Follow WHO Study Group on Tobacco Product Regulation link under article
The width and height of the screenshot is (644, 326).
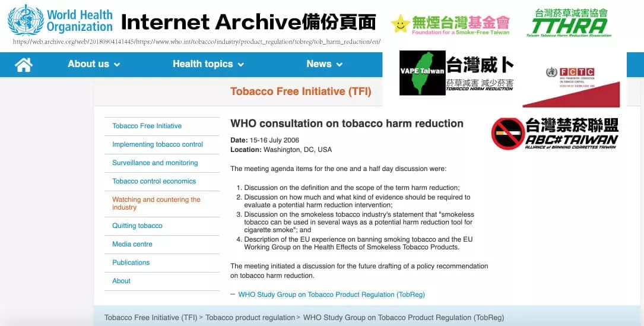(331, 295)
